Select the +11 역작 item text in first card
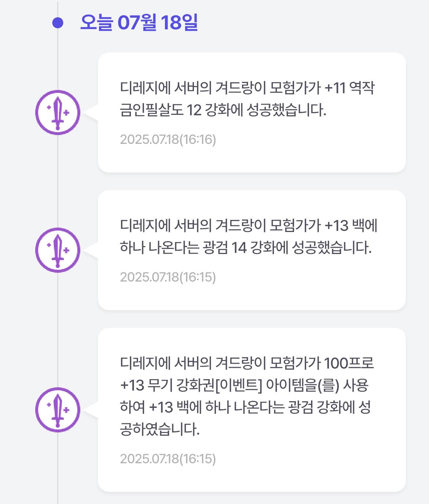 pyautogui.click(x=350, y=88)
